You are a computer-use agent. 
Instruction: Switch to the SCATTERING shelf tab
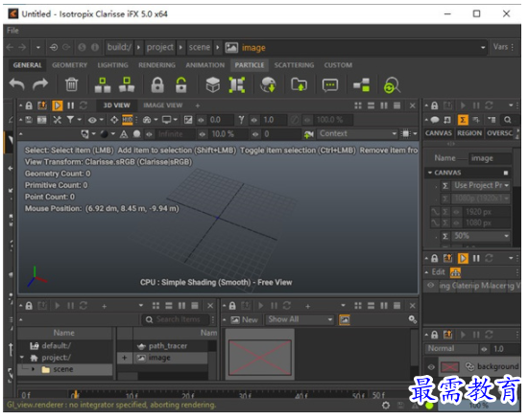pos(294,65)
